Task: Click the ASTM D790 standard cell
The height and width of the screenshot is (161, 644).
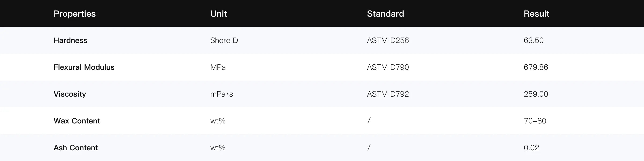Action: 388,67
